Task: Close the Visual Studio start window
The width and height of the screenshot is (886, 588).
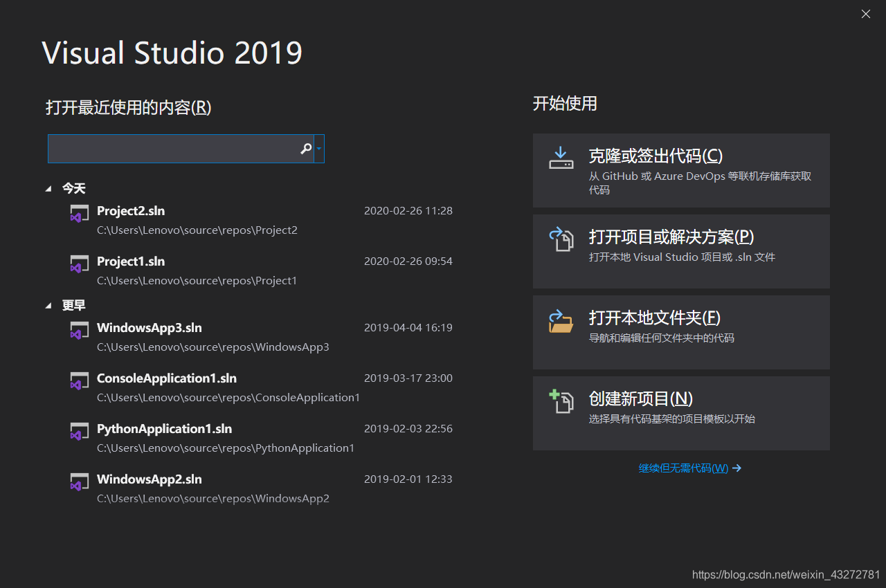Action: (x=865, y=14)
